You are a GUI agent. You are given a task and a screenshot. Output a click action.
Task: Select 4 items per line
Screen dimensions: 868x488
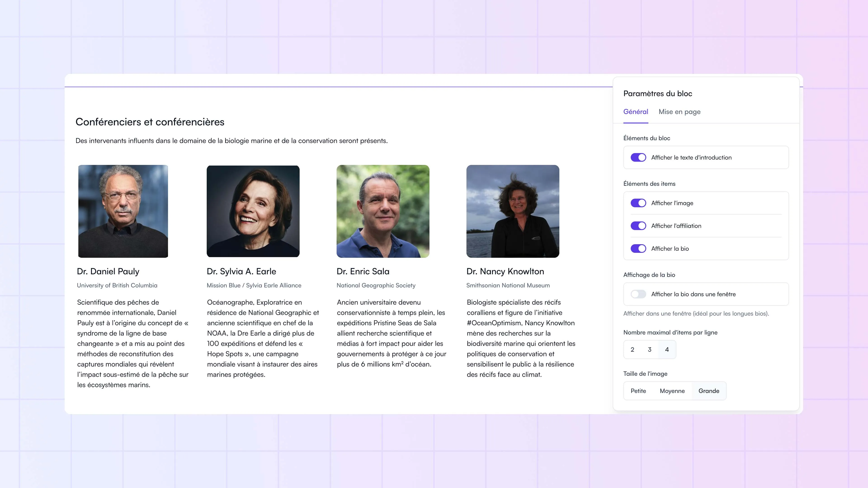(x=667, y=350)
